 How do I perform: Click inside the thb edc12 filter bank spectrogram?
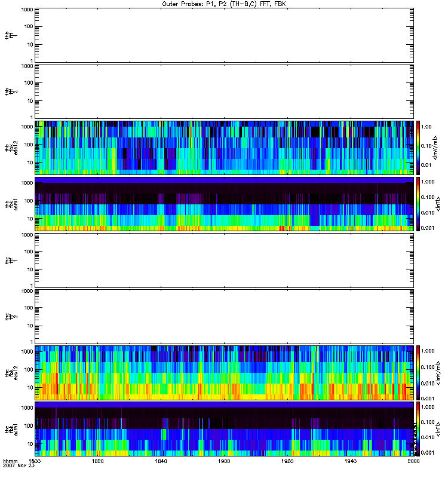coord(224,148)
